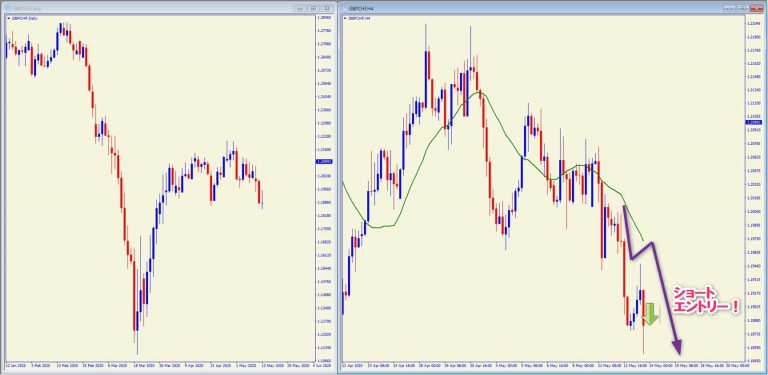Click the current price tag on H4 chart
768x375 pixels.
pos(752,121)
